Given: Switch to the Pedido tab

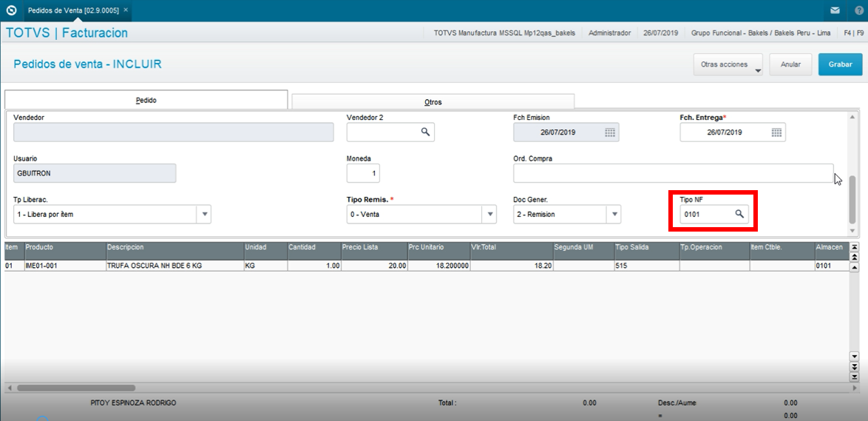Looking at the screenshot, I should 146,101.
